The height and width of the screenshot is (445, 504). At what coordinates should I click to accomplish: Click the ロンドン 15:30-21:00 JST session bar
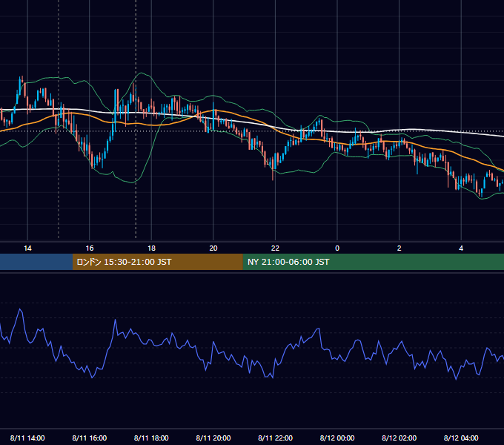click(157, 262)
